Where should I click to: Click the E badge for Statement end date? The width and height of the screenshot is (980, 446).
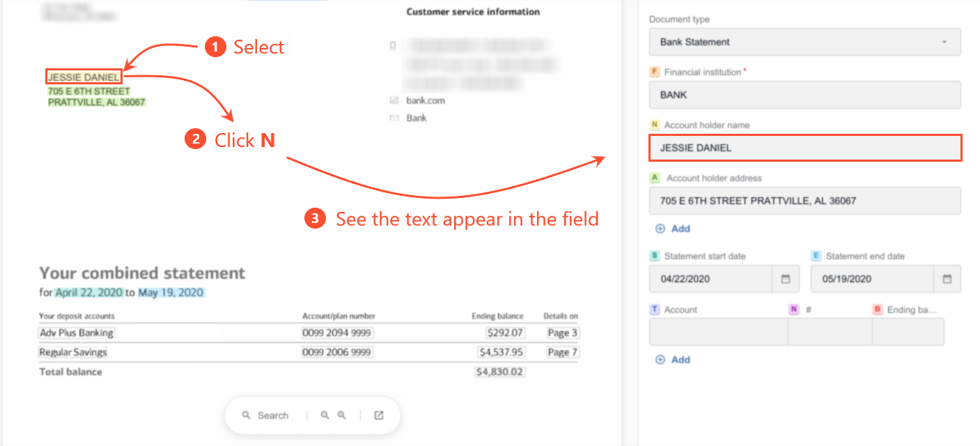[816, 256]
